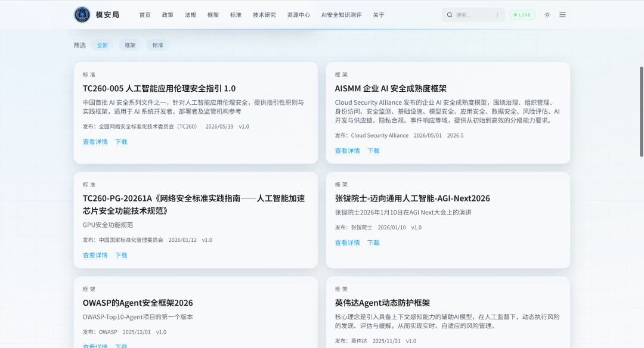
Task: Select the 框架 filter chip
Action: (130, 45)
